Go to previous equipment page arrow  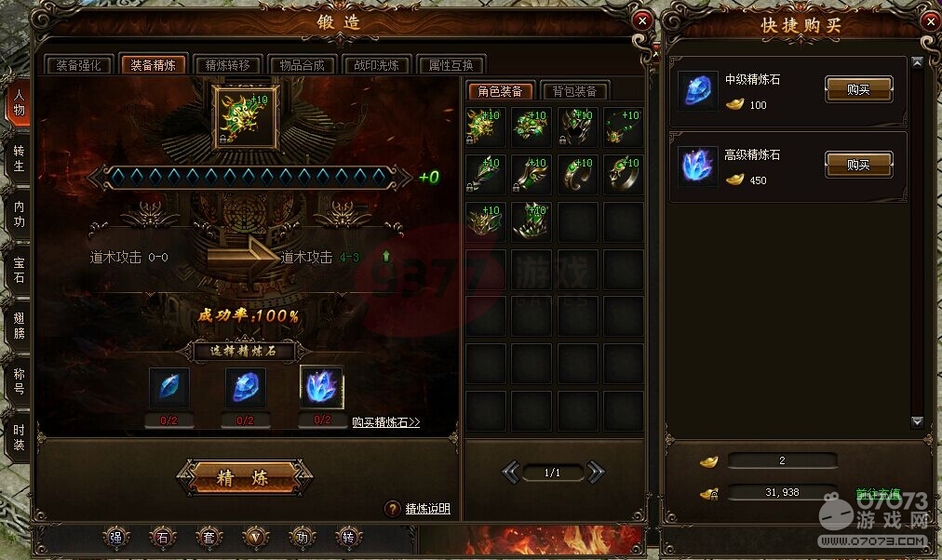[511, 473]
